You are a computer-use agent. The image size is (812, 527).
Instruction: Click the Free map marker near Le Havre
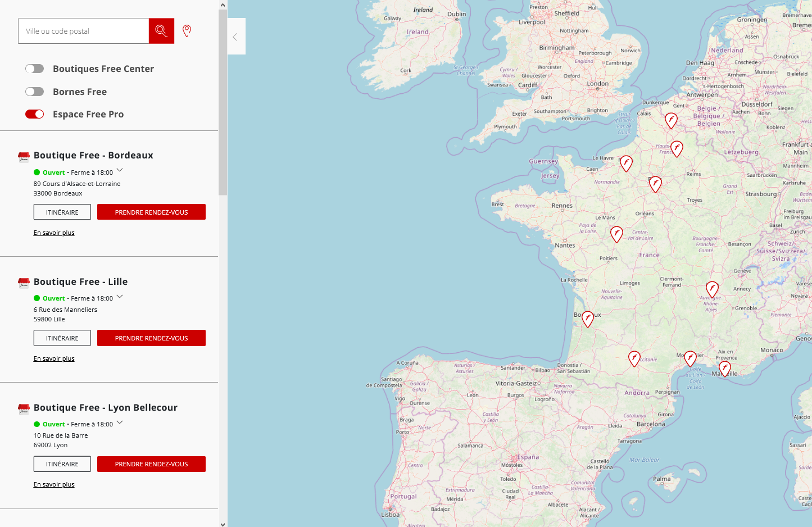(626, 163)
